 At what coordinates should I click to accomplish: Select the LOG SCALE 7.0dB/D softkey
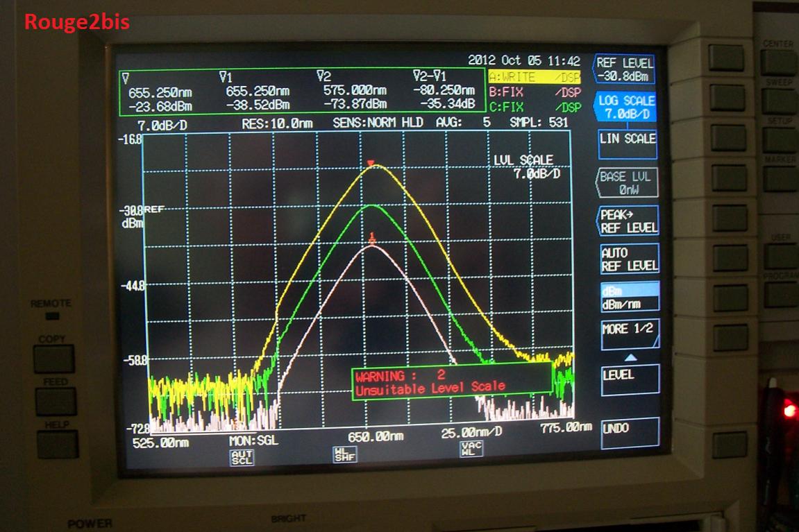625,107
